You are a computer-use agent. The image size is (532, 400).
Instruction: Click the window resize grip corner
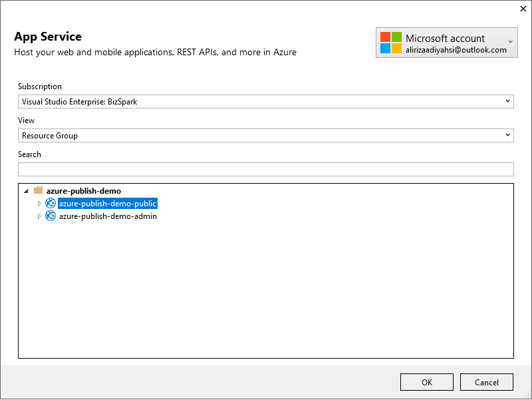527,395
